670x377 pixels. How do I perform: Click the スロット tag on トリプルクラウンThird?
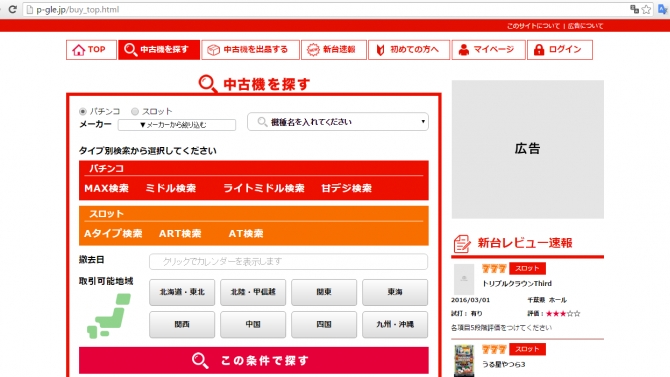pyautogui.click(x=527, y=268)
